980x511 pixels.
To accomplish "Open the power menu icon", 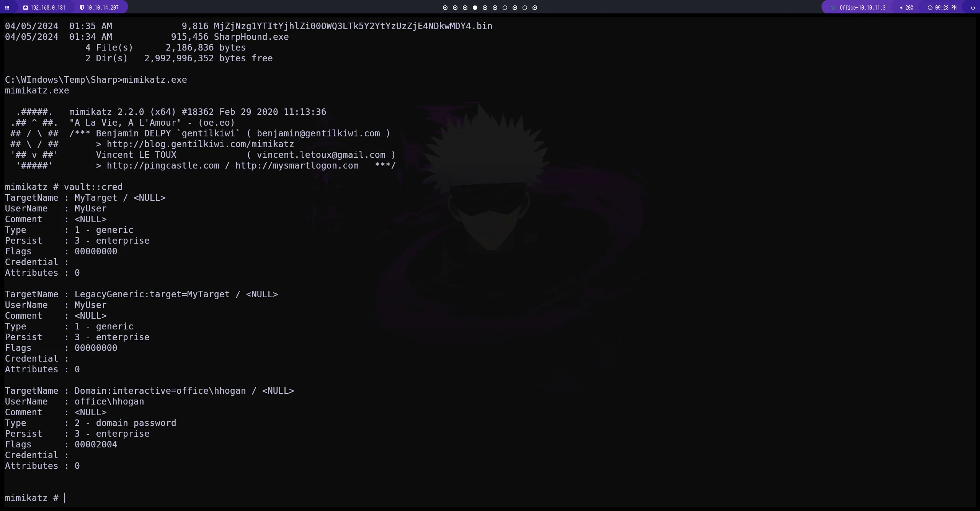I will point(973,8).
